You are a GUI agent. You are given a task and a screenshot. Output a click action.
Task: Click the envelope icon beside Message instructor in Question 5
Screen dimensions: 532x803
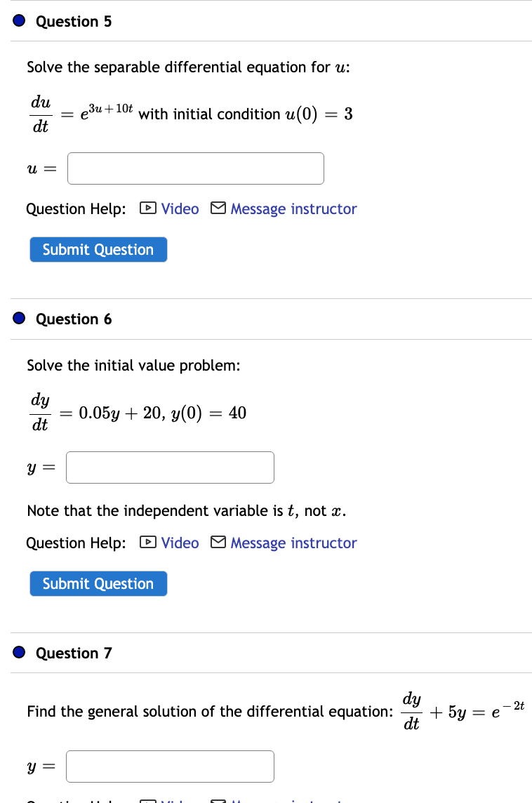(218, 208)
